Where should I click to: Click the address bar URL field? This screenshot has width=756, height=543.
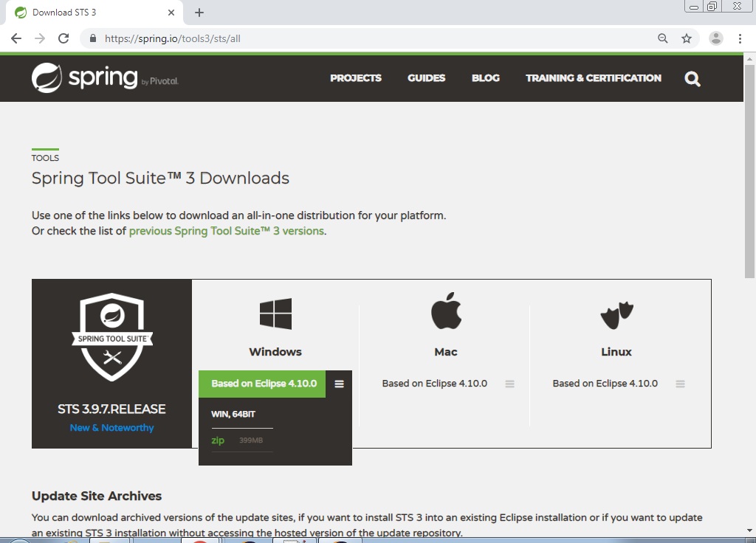tap(369, 38)
